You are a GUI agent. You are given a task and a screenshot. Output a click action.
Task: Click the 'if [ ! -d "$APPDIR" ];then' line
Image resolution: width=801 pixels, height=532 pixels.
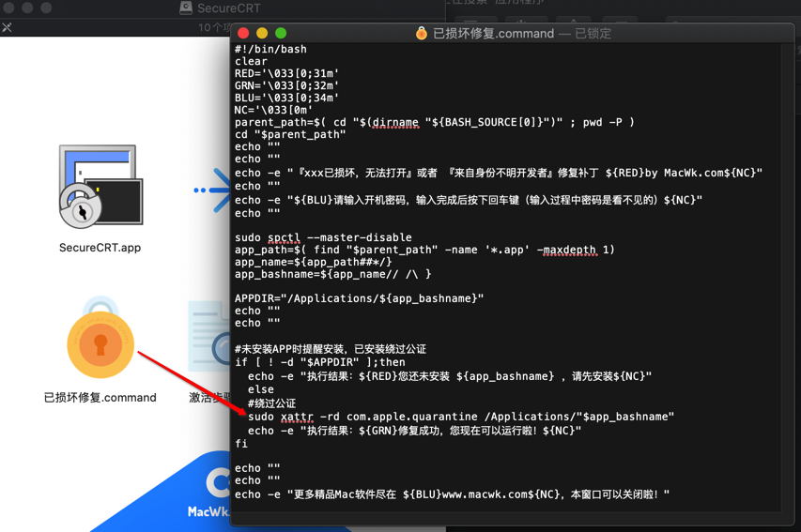coord(320,362)
